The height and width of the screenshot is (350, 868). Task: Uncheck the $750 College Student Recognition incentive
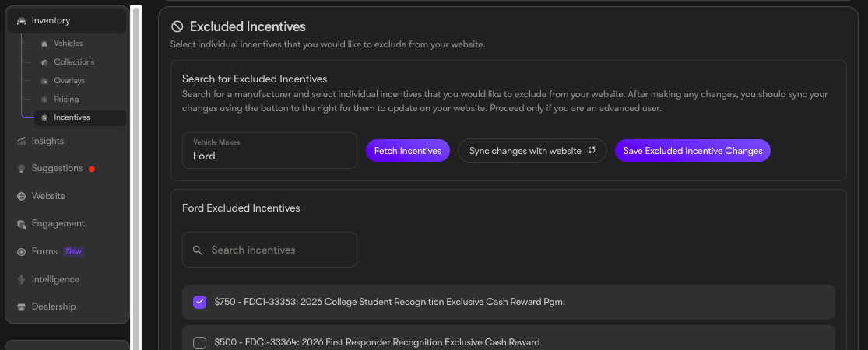point(199,302)
